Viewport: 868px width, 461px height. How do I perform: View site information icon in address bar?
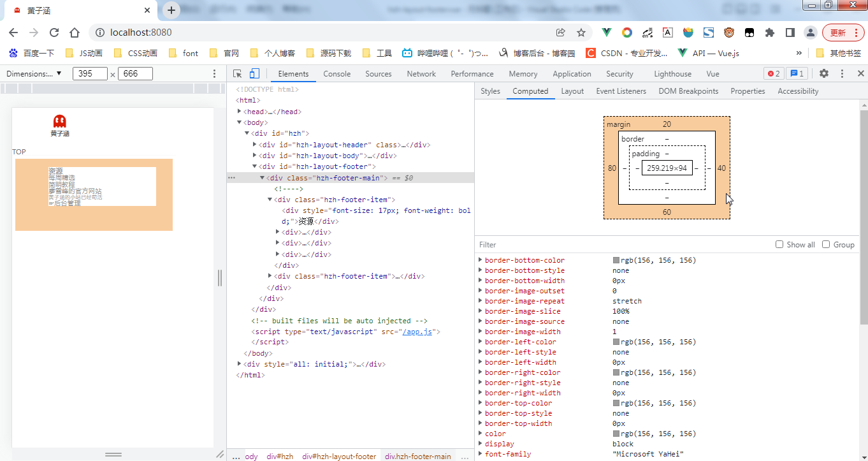99,33
